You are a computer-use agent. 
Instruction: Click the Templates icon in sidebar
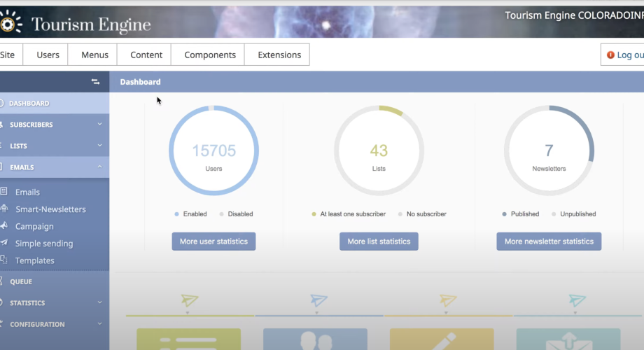tap(3, 260)
